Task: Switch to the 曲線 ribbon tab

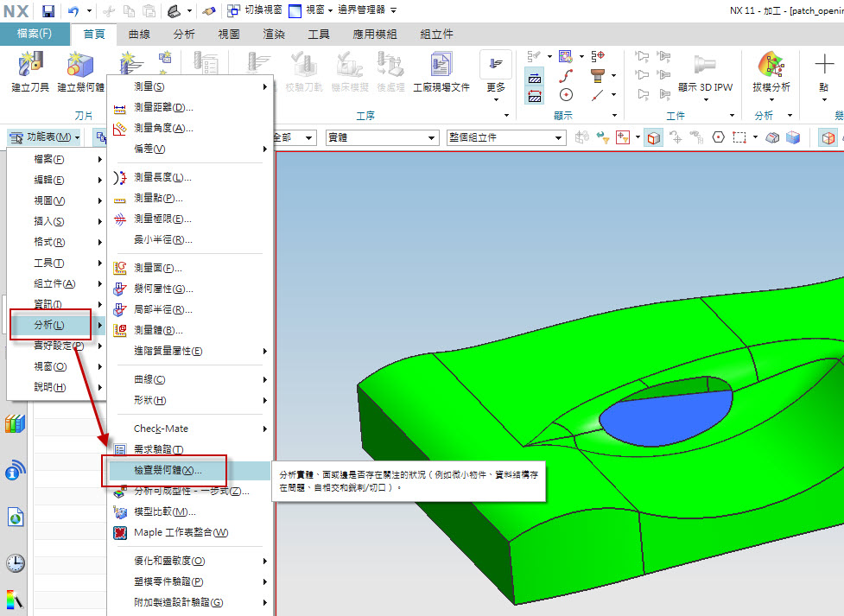Action: point(138,35)
